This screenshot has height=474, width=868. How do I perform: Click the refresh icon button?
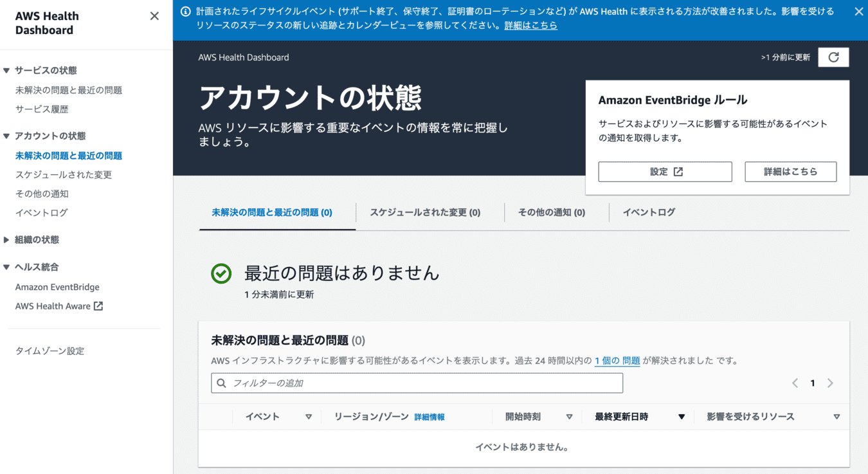click(833, 57)
